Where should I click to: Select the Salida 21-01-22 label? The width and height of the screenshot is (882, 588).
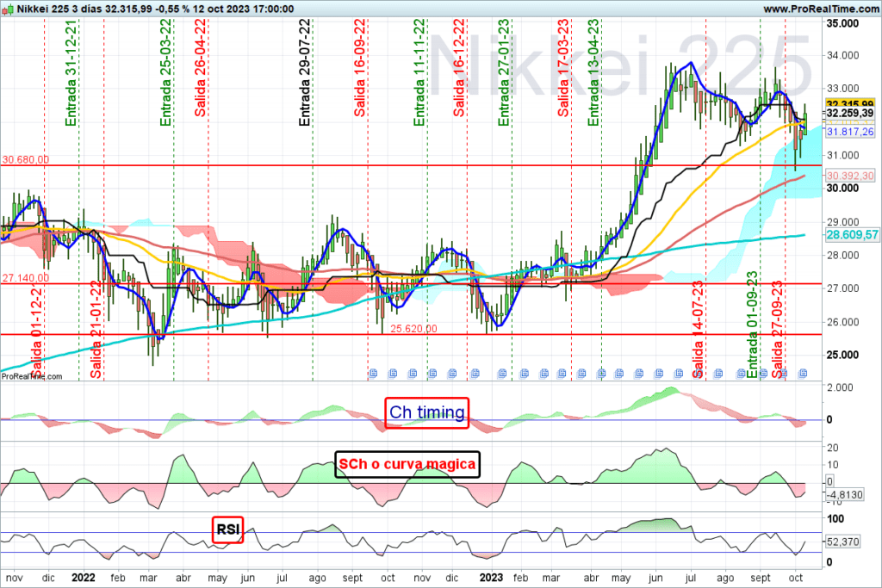(x=96, y=330)
